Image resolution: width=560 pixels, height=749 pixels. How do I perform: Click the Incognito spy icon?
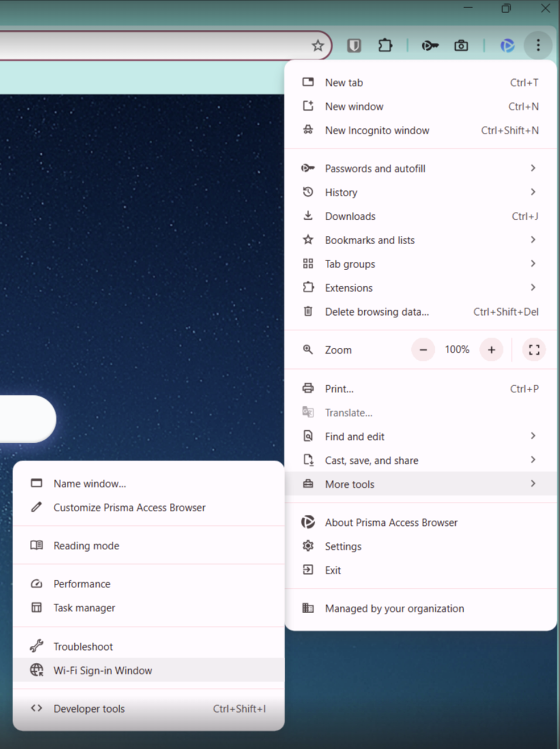(x=308, y=130)
